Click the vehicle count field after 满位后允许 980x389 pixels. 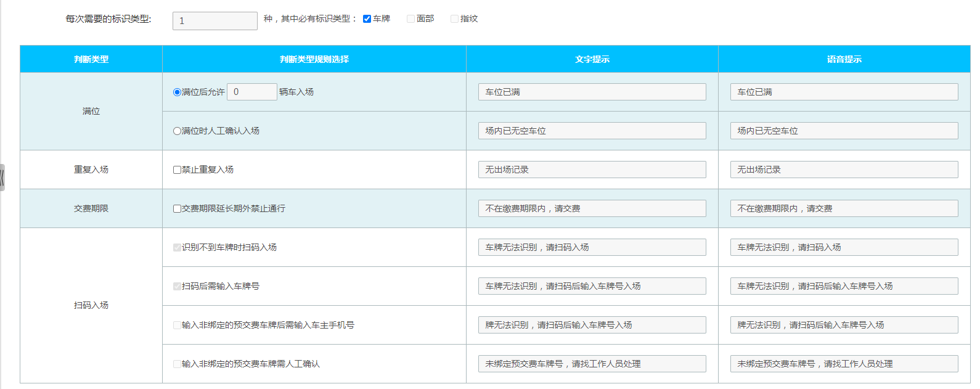tap(251, 92)
